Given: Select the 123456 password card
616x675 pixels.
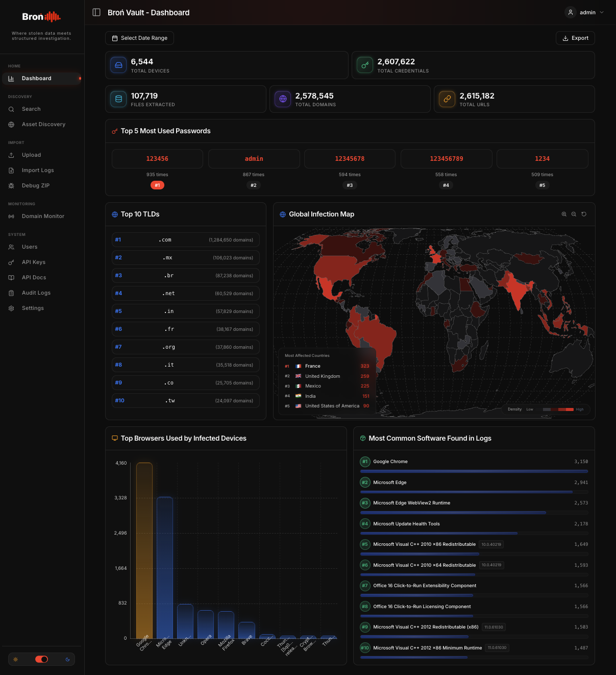Looking at the screenshot, I should (x=157, y=159).
